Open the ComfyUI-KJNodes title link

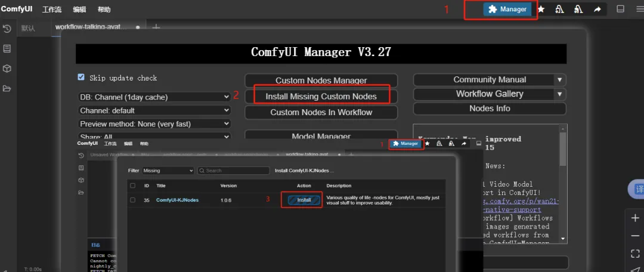(x=178, y=200)
